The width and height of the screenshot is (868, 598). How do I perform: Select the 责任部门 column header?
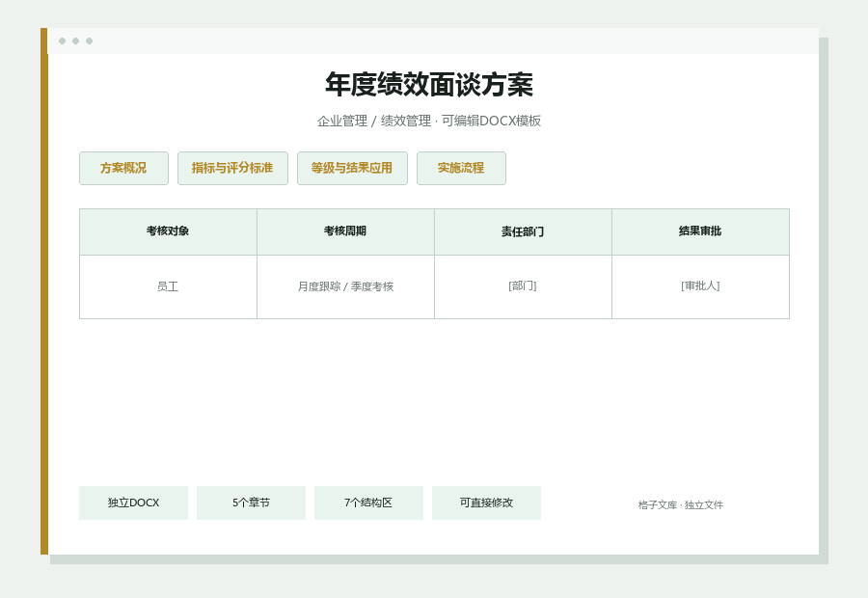pyautogui.click(x=523, y=231)
